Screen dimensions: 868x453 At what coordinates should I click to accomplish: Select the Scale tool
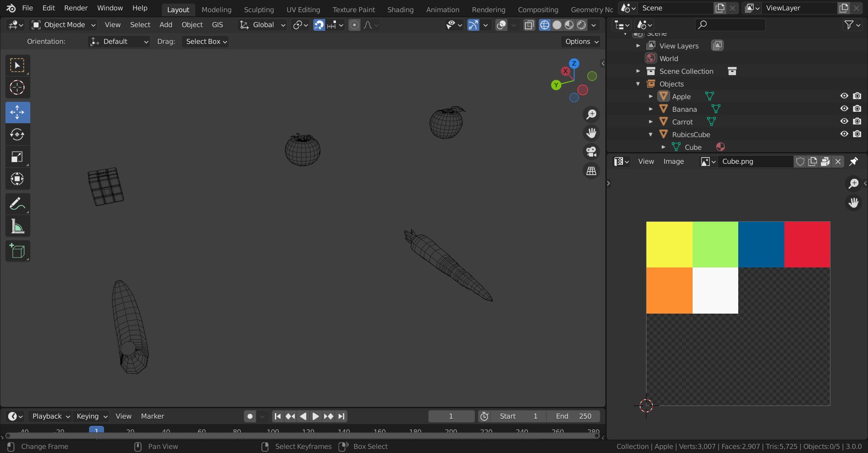[18, 157]
